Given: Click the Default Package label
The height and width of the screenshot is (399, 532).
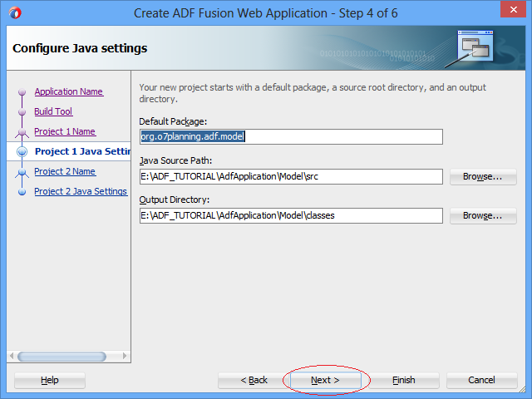Looking at the screenshot, I should 173,121.
